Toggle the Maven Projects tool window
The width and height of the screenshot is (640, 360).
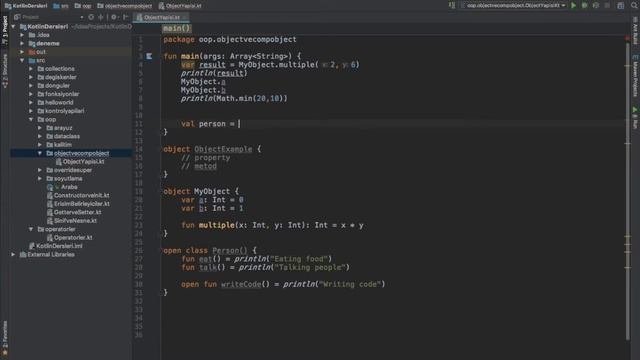coord(635,76)
